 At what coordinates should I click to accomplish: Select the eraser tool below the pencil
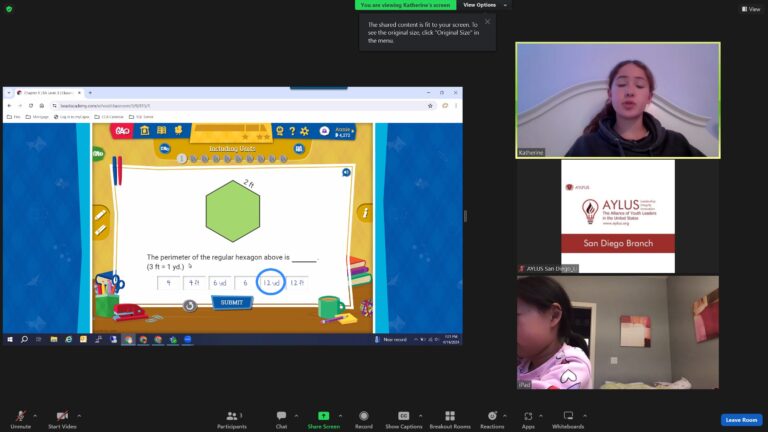pos(100,229)
